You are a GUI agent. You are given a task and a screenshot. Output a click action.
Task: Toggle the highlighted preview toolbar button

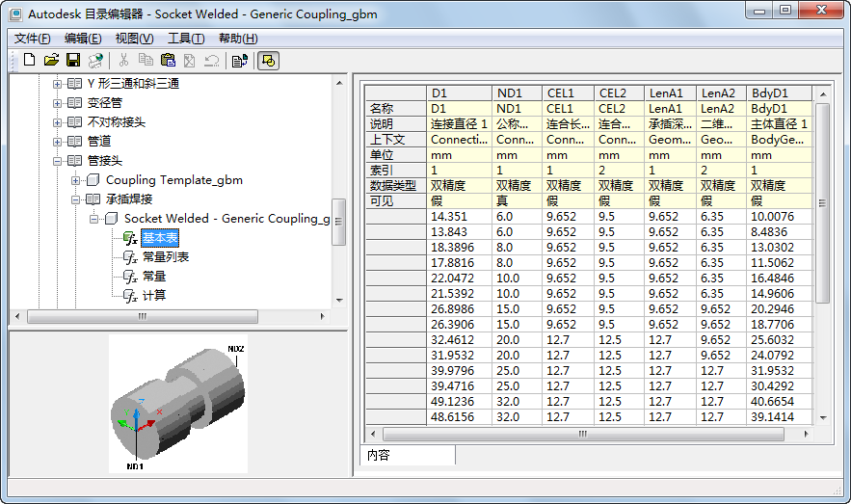(268, 61)
